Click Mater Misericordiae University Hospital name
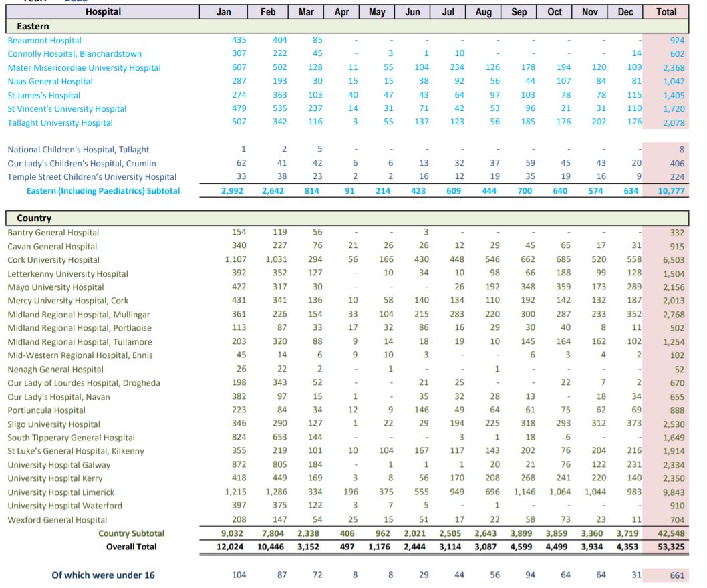707x588 pixels. tap(84, 68)
